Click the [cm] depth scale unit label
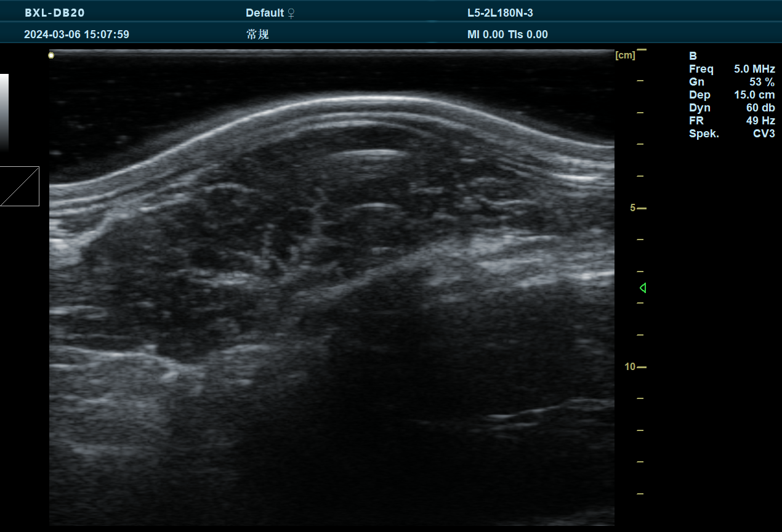 625,55
